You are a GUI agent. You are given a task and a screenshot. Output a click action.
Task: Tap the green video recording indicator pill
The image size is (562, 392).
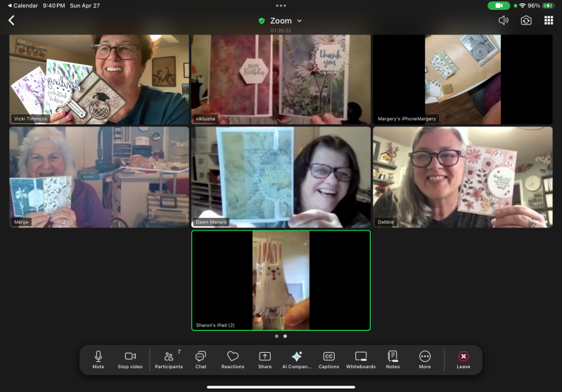point(499,6)
